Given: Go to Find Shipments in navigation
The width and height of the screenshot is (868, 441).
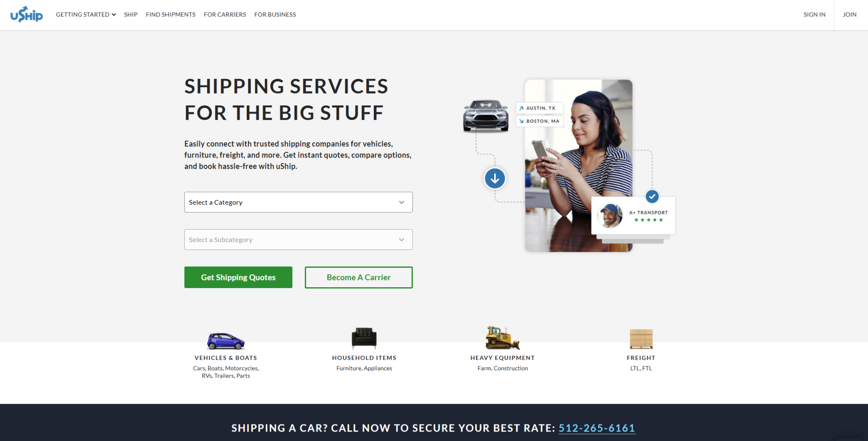Looking at the screenshot, I should tap(170, 14).
